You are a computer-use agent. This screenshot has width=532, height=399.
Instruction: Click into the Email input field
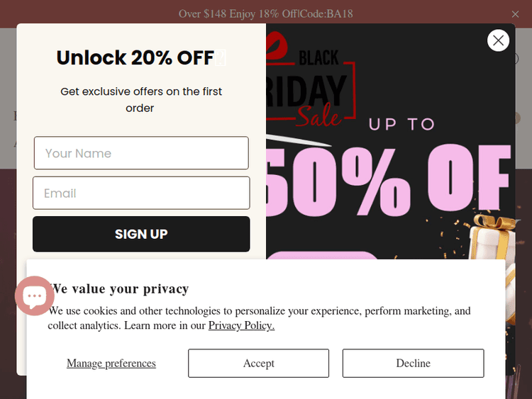pyautogui.click(x=141, y=193)
